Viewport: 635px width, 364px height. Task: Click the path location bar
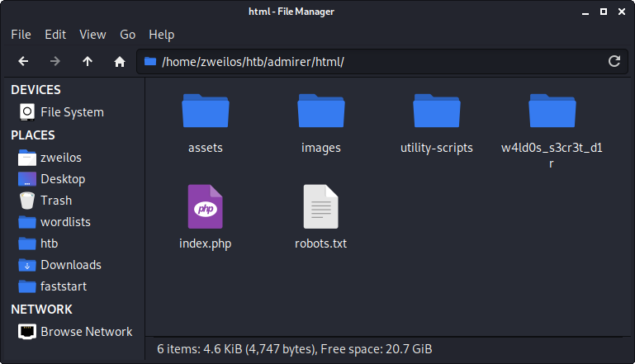(372, 62)
